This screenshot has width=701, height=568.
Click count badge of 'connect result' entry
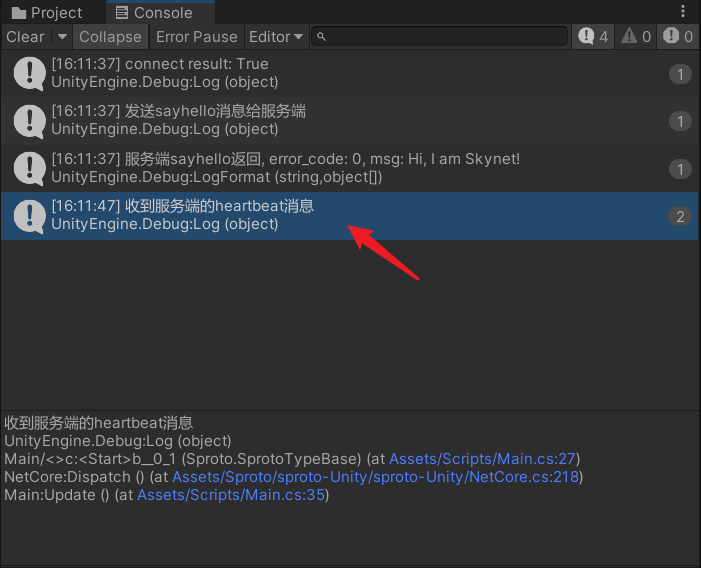coord(680,74)
